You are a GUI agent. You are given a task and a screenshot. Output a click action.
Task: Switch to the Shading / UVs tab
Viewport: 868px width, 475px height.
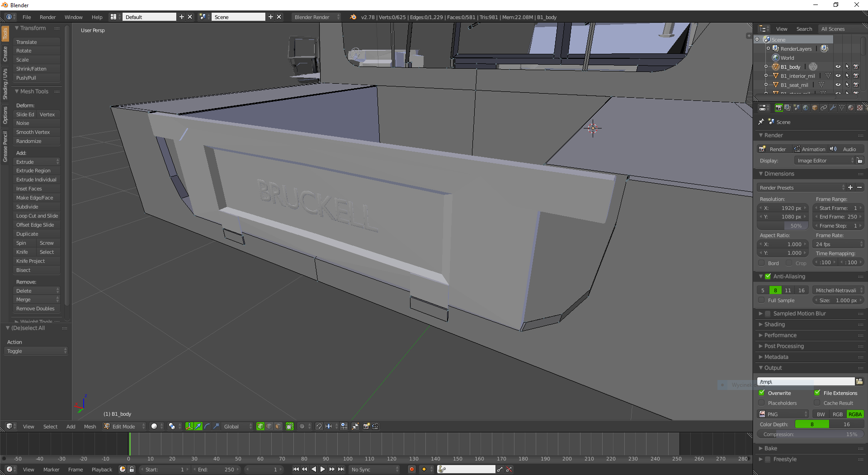tap(5, 84)
